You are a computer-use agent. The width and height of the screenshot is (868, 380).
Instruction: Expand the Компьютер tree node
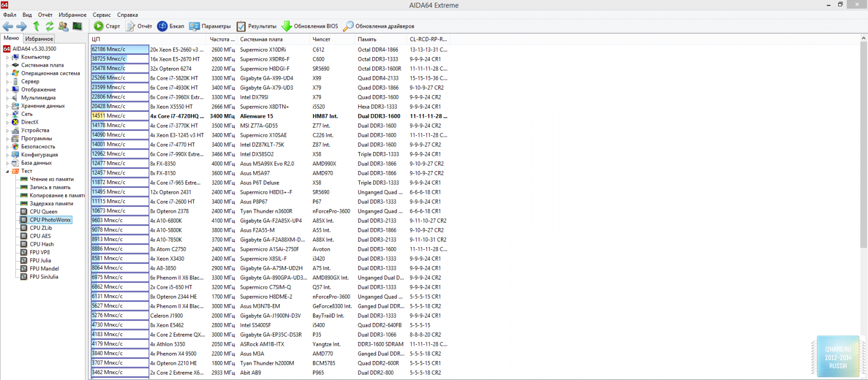tap(8, 57)
